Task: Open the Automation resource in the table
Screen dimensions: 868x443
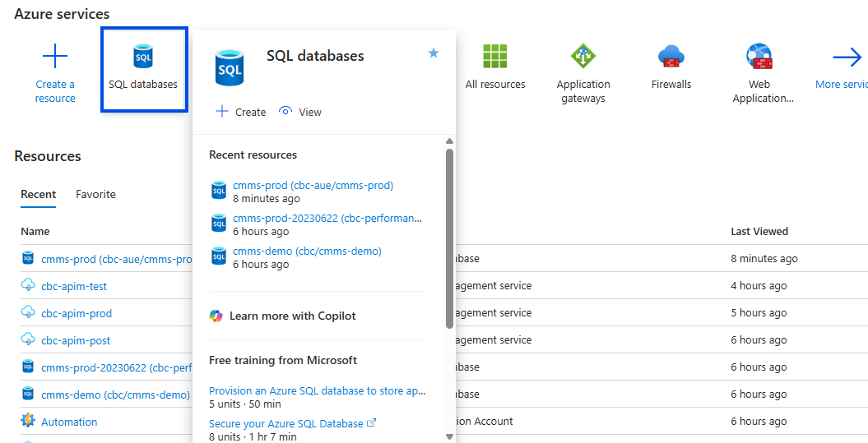Action: coord(69,422)
